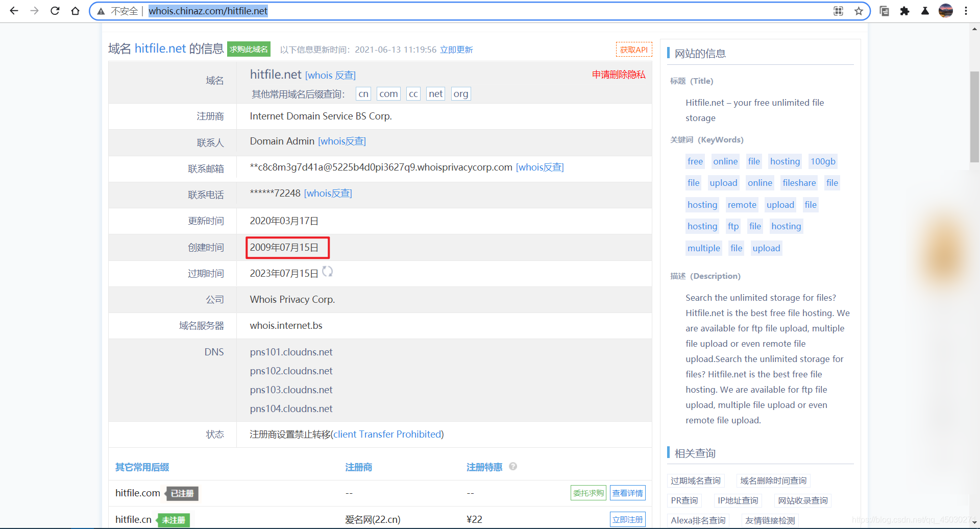The height and width of the screenshot is (529, 980).
Task: Click the 委托求购 button for hitfile.com
Action: (588, 493)
